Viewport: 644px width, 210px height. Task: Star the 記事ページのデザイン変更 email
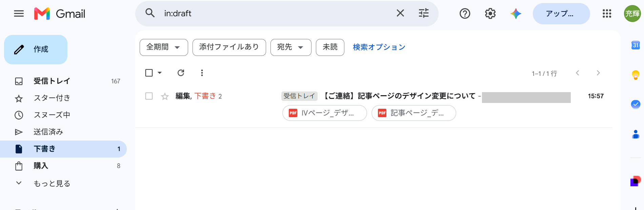(165, 97)
